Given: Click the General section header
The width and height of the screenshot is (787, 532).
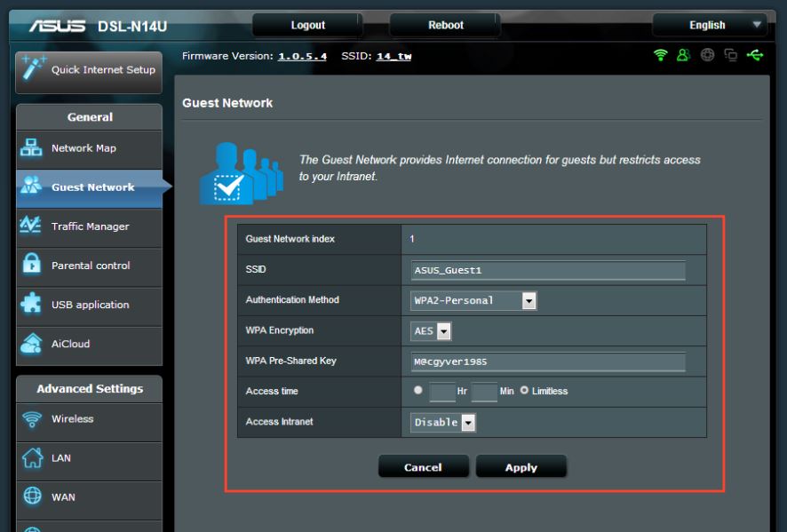Looking at the screenshot, I should [x=90, y=117].
